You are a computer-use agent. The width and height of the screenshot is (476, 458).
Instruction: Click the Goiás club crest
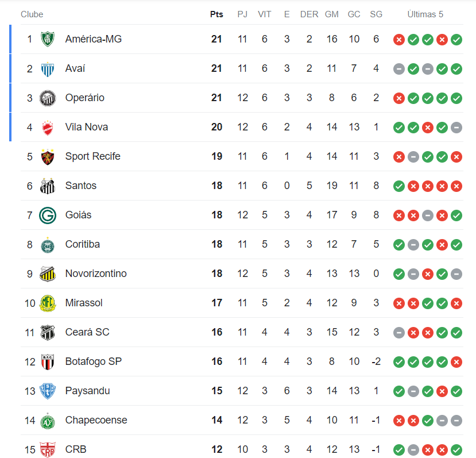[48, 215]
